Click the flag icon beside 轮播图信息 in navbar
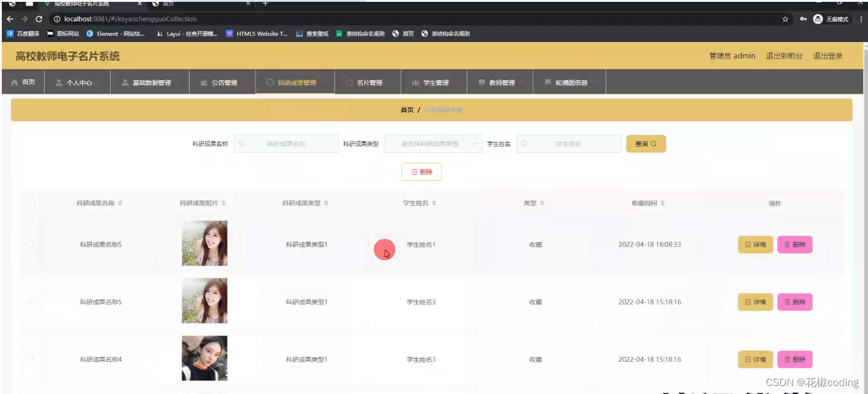 click(x=549, y=81)
